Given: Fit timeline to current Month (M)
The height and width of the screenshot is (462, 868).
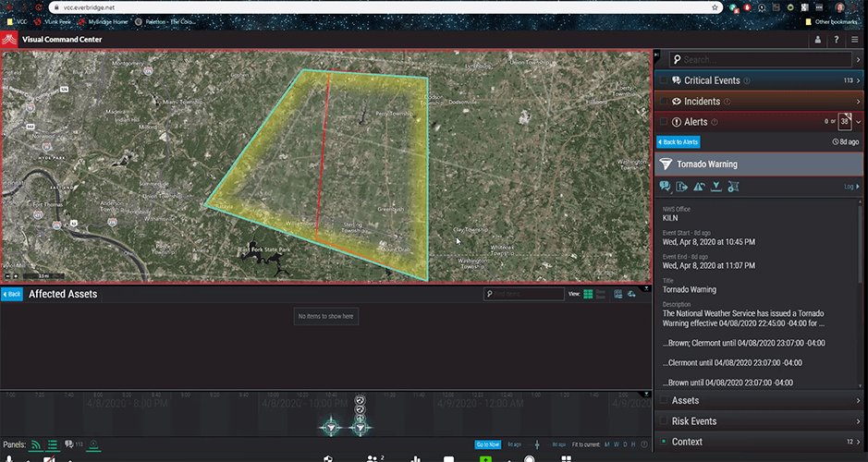Looking at the screenshot, I should 607,444.
